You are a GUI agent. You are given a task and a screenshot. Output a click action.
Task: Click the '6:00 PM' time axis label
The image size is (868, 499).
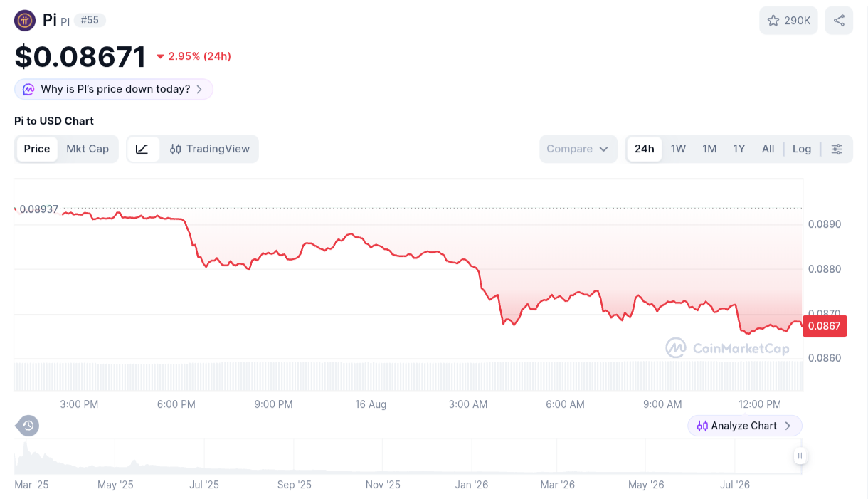tap(176, 404)
